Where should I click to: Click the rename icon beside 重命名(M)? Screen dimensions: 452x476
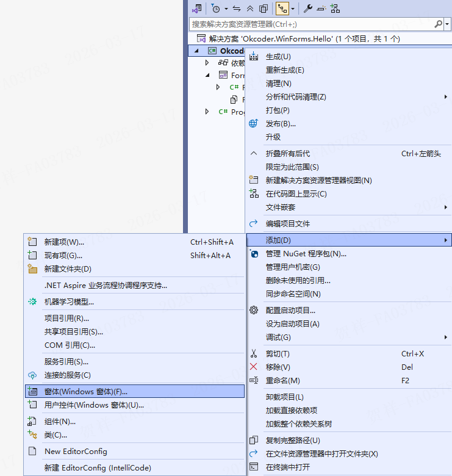coord(254,380)
